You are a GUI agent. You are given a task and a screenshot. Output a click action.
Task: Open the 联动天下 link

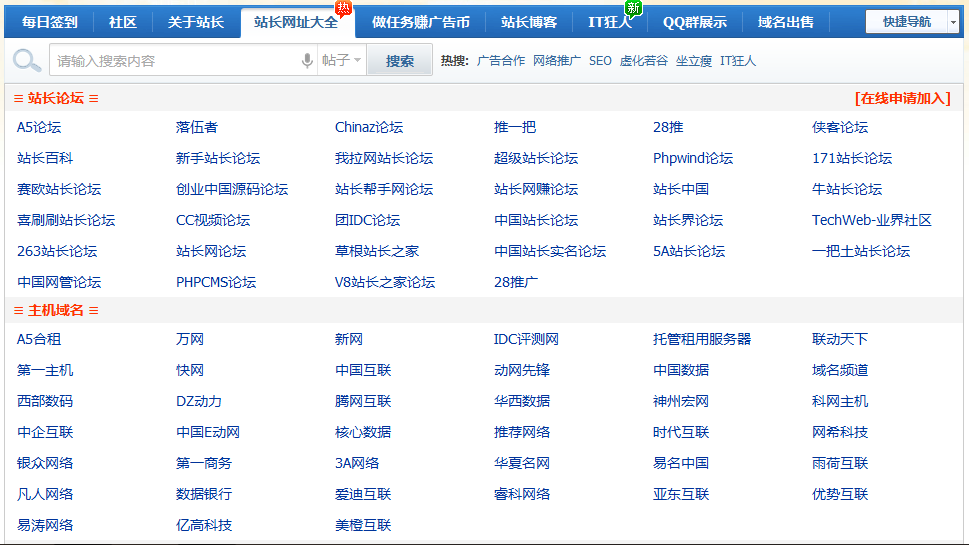(x=840, y=339)
